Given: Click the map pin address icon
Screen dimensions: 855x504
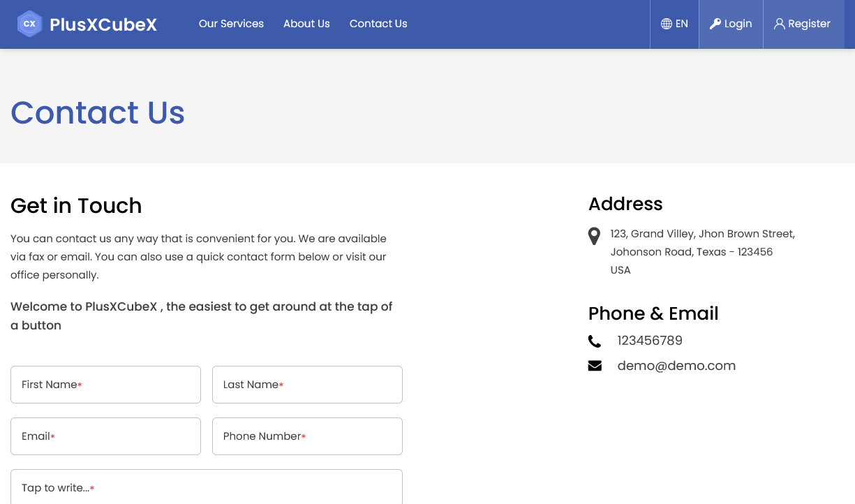Looking at the screenshot, I should [x=594, y=236].
